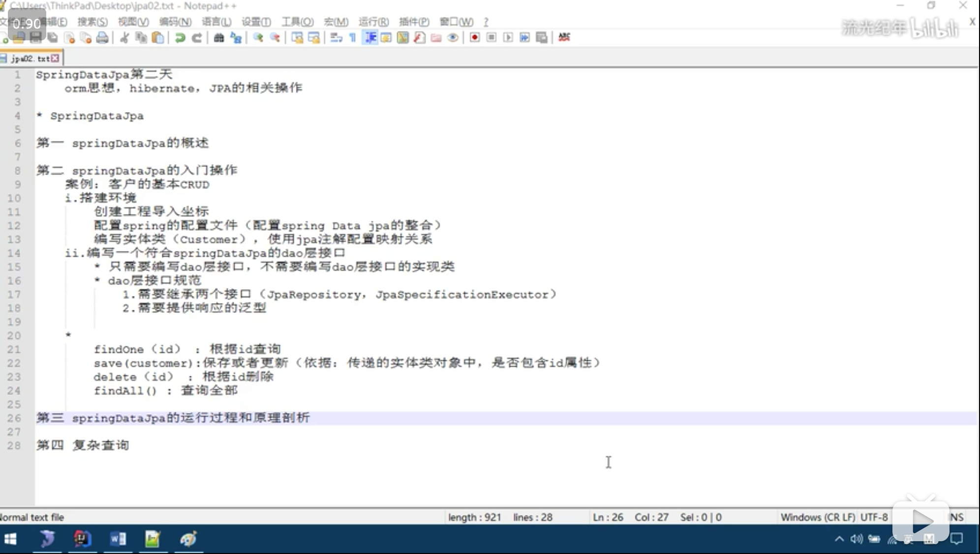Viewport: 980px width, 554px height.
Task: Open the 语言(L) language menu
Action: [216, 22]
